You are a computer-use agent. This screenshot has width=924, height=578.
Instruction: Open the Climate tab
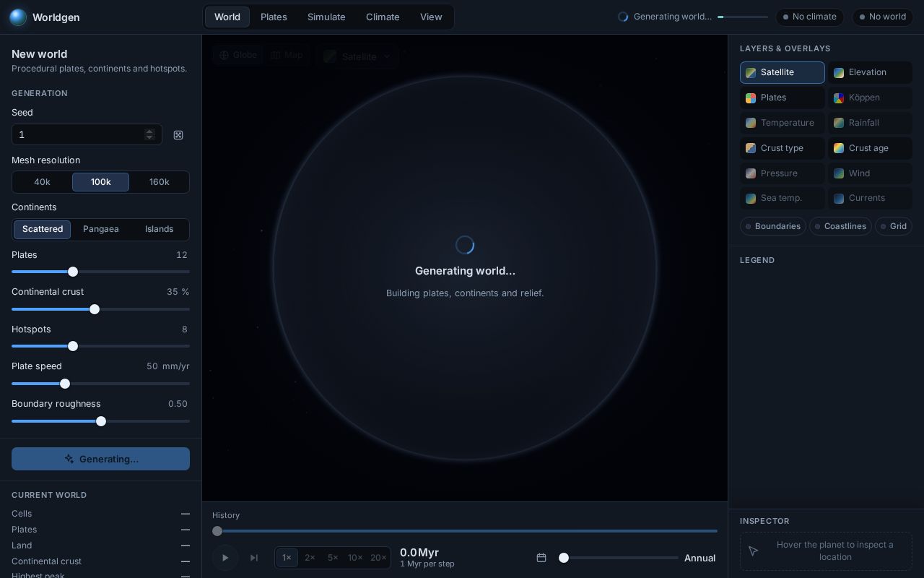point(383,17)
